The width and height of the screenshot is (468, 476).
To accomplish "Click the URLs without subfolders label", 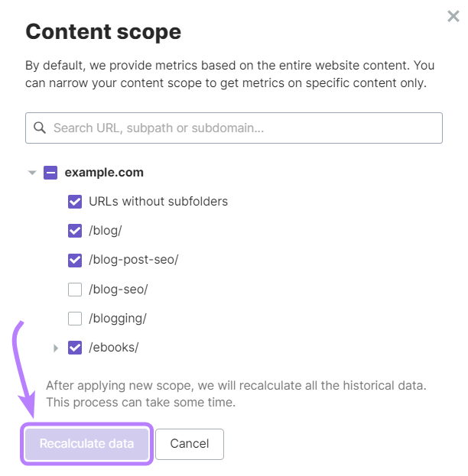I will [158, 202].
